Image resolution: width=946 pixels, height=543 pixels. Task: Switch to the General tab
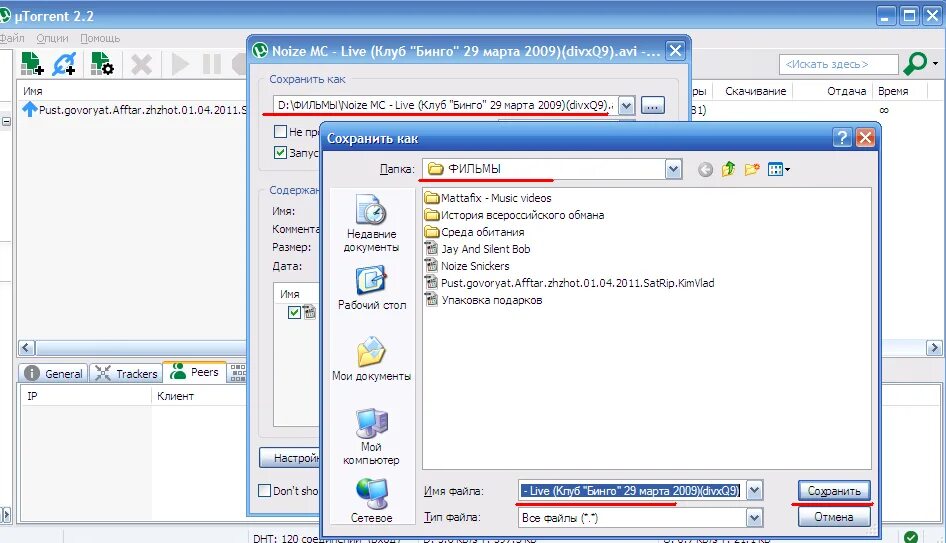tap(53, 373)
